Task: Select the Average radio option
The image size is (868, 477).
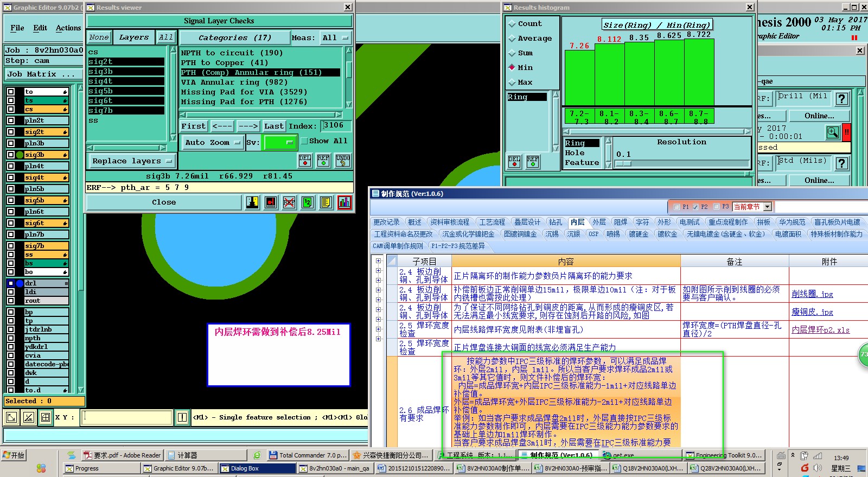Action: [512, 39]
